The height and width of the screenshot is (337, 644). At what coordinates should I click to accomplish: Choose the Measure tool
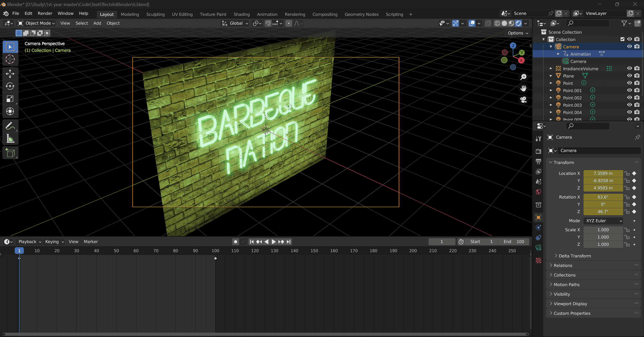pos(10,138)
